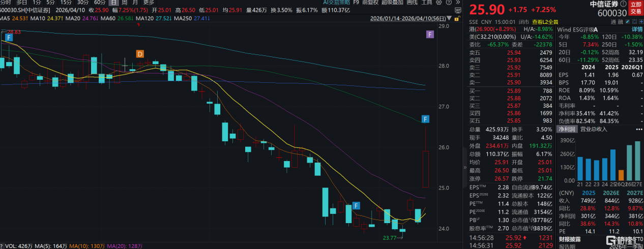Viewport: 644px width, 249px height.
Task: Click the blue F marker at chart top-left
Action: click(8, 37)
